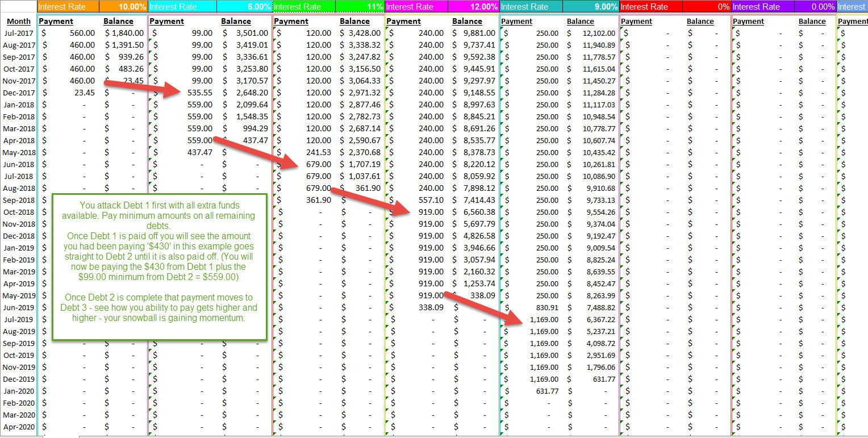Viewport: 868px width, 438px height.
Task: Click the red 0% interest rate cell
Action: click(706, 7)
